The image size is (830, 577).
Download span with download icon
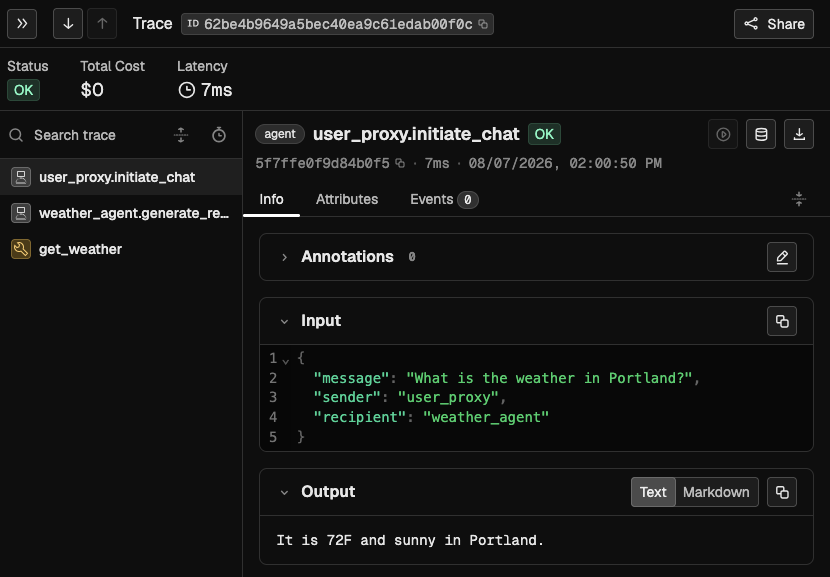(799, 134)
